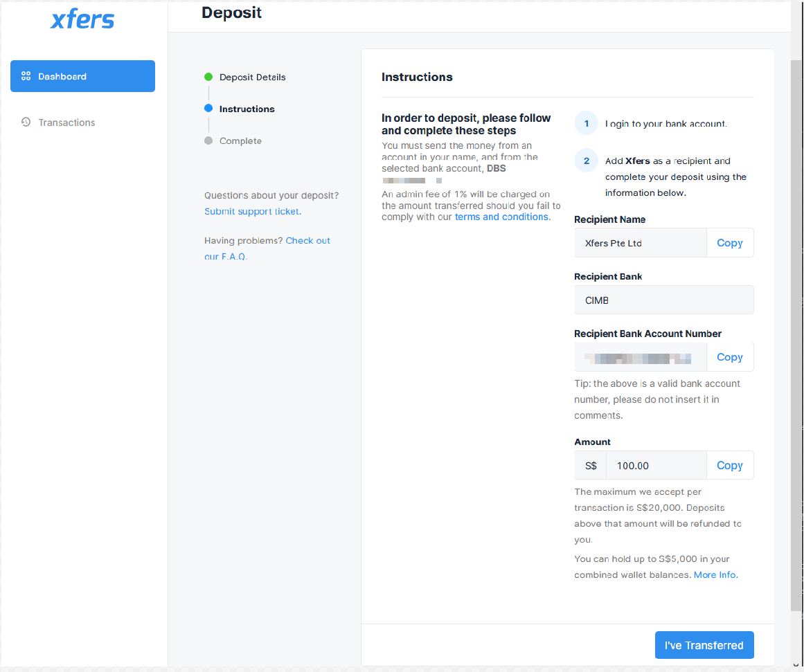This screenshot has height=672, width=804.
Task: Click the step 1 number badge
Action: [587, 123]
